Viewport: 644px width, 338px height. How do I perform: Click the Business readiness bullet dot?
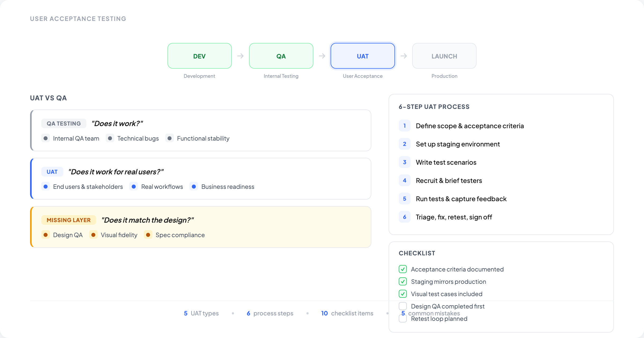[194, 186]
